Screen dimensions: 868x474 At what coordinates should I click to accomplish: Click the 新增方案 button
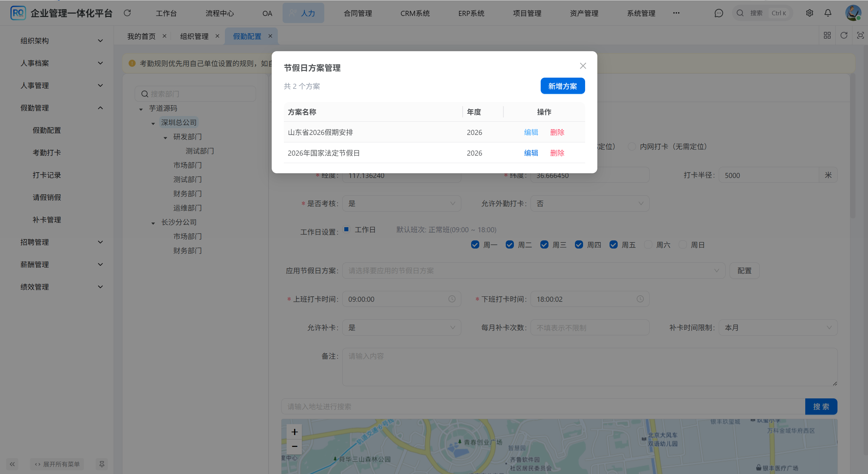point(562,86)
